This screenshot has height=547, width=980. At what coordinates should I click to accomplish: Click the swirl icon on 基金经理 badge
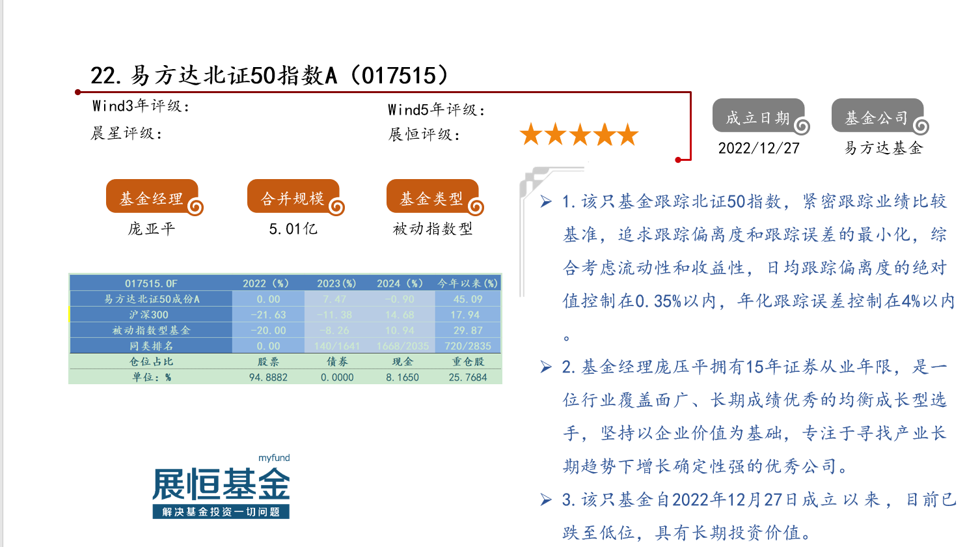coord(195,207)
